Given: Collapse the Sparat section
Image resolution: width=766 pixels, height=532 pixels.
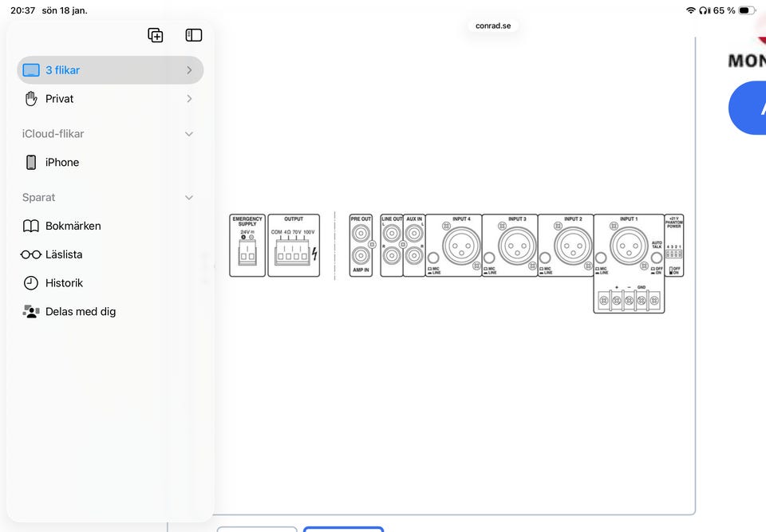Looking at the screenshot, I should [x=189, y=197].
